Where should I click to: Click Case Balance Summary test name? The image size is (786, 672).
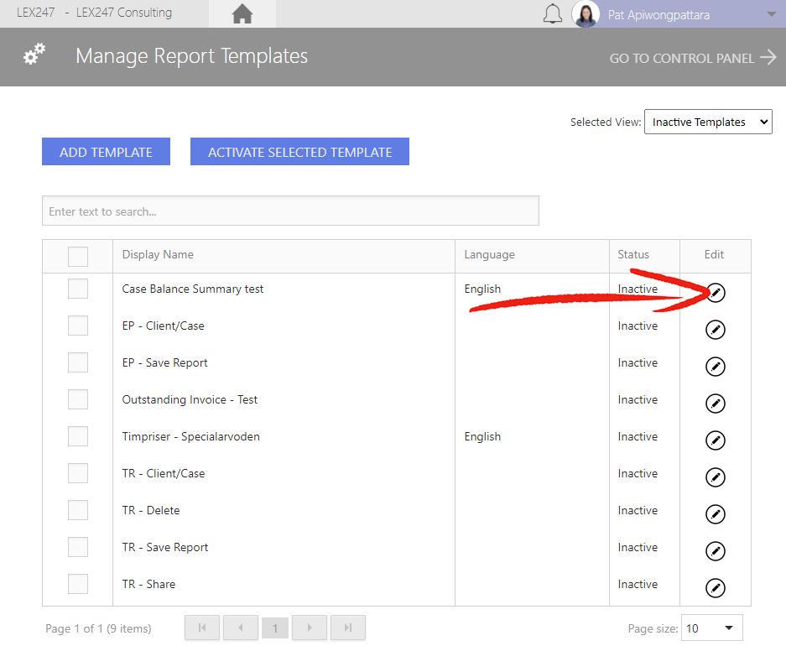click(192, 289)
